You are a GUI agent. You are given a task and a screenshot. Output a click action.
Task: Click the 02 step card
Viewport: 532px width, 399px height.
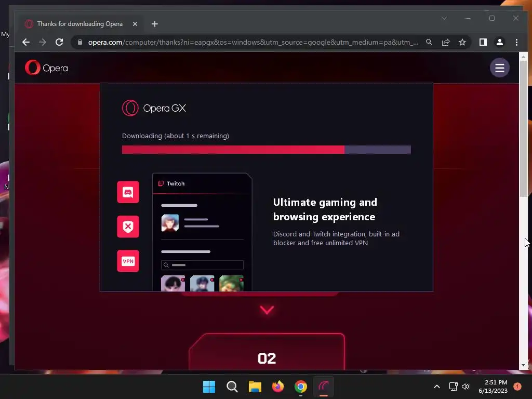(267, 352)
